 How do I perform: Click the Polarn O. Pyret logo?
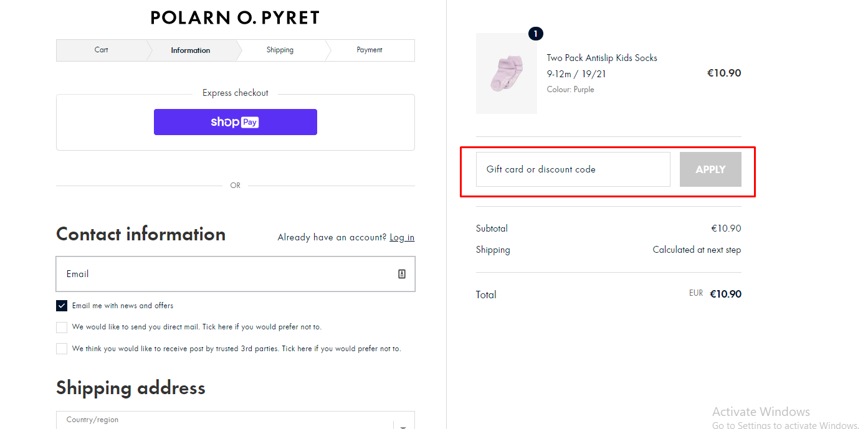point(235,17)
